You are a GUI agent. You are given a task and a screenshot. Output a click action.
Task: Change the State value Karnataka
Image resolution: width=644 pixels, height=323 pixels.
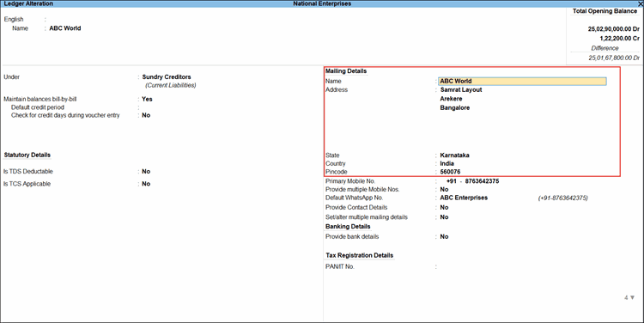point(454,155)
